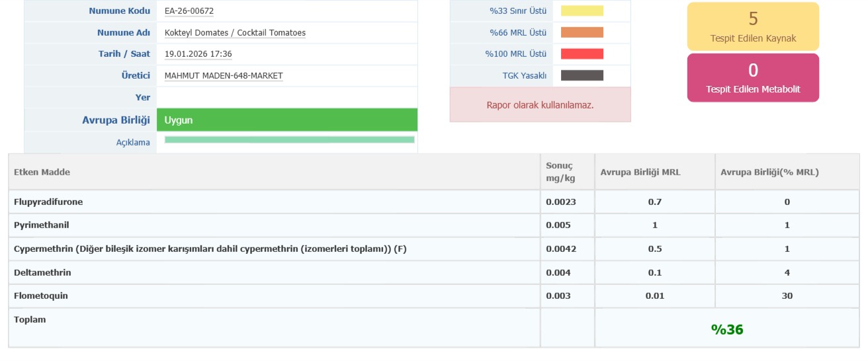Click the Avrupa Birliği MRL column header
868x361 pixels.
(x=640, y=173)
